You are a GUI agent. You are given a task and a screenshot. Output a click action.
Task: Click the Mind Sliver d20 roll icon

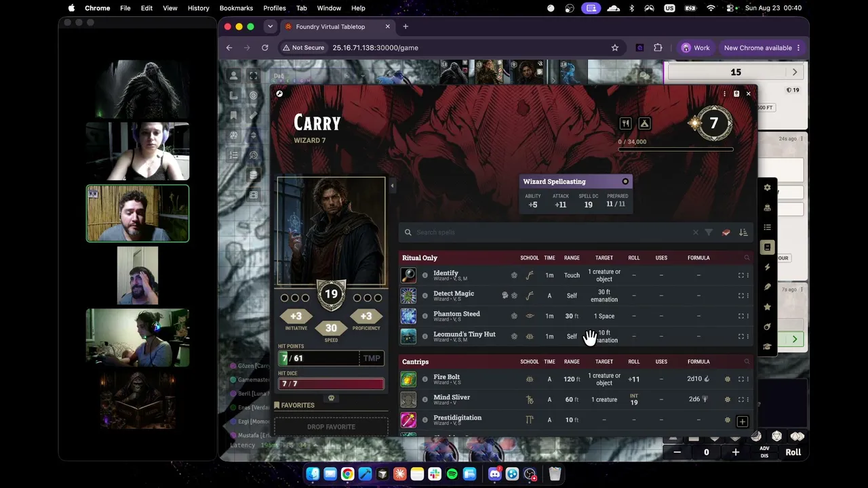point(728,399)
